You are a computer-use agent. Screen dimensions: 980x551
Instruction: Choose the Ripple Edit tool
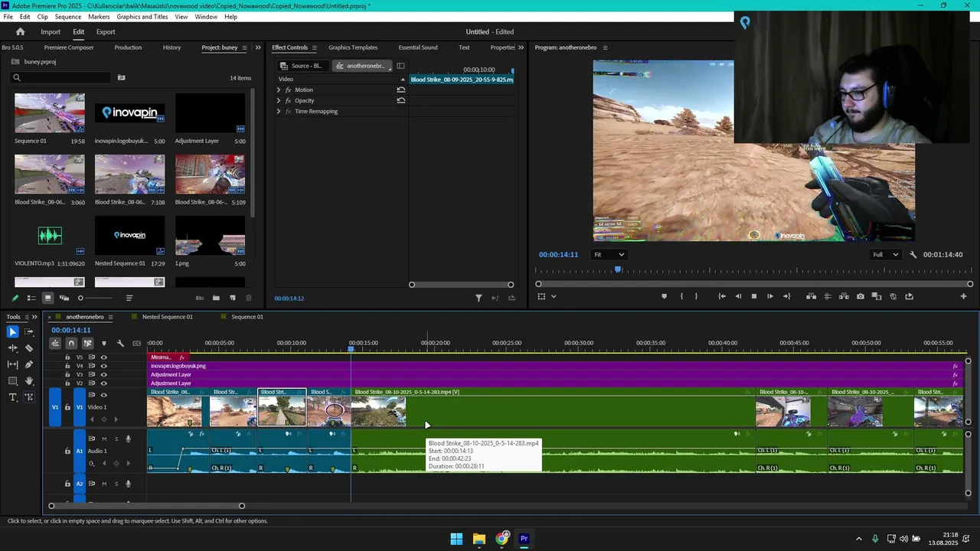(13, 348)
